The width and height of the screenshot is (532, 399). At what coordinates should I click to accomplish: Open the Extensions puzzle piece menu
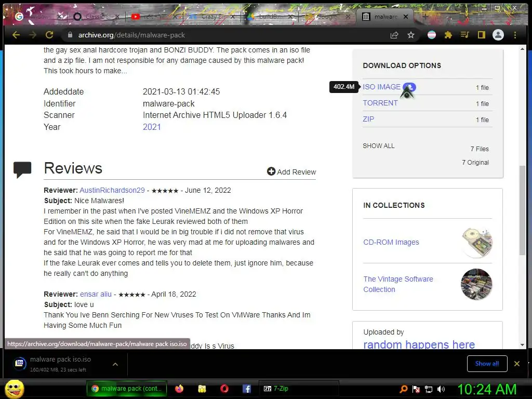[x=448, y=35]
